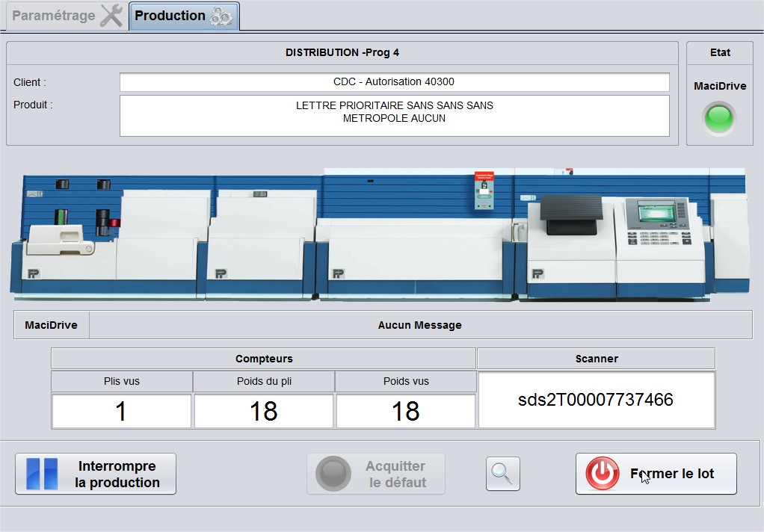Click the red power icon on Fermer le lot
The height and width of the screenshot is (532, 764).
(x=602, y=474)
